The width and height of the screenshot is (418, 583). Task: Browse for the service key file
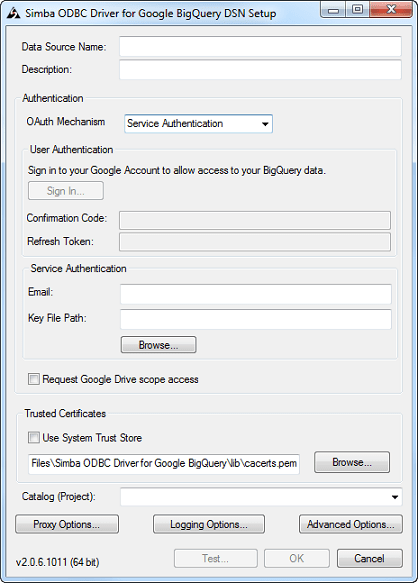158,345
